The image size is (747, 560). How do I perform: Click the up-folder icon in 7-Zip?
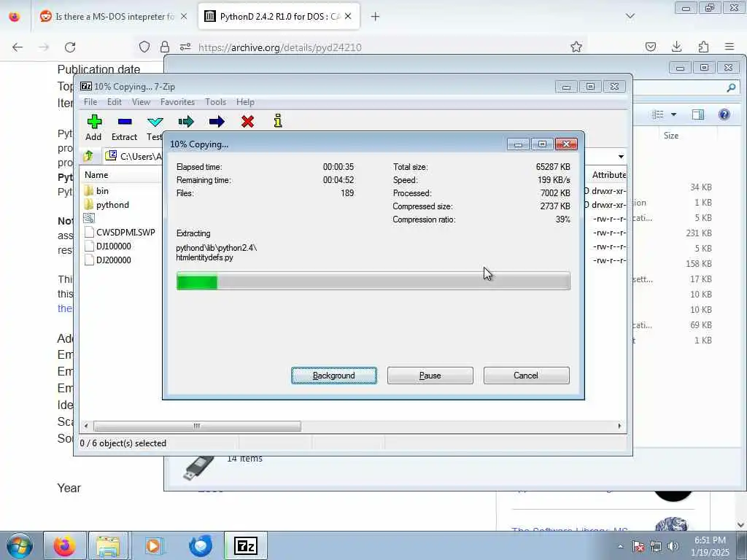[88, 156]
